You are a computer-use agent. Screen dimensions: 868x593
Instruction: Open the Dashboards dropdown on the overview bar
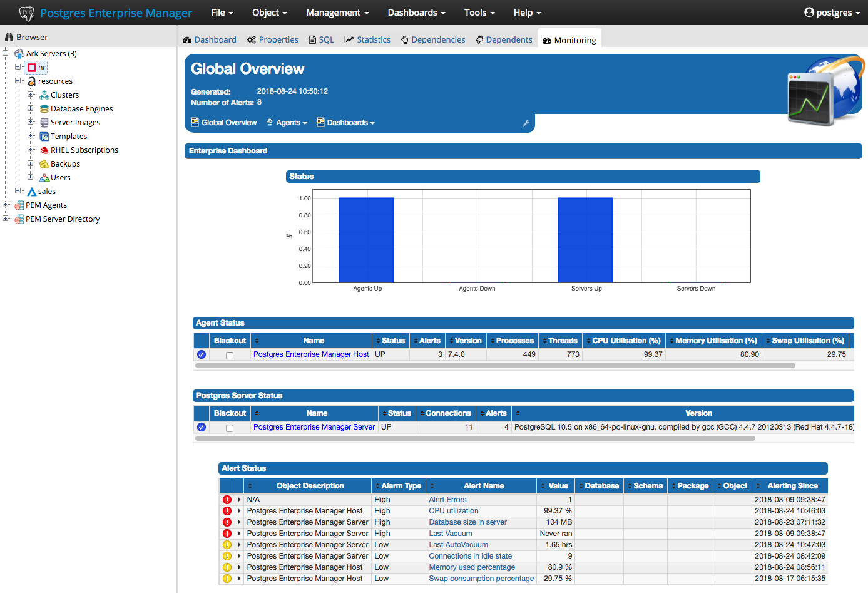click(x=346, y=122)
